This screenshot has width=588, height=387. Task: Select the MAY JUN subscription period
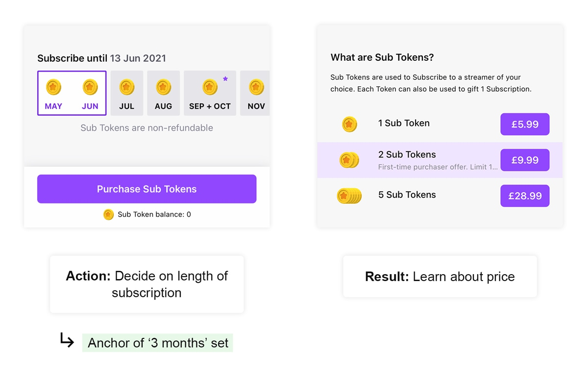click(x=72, y=93)
